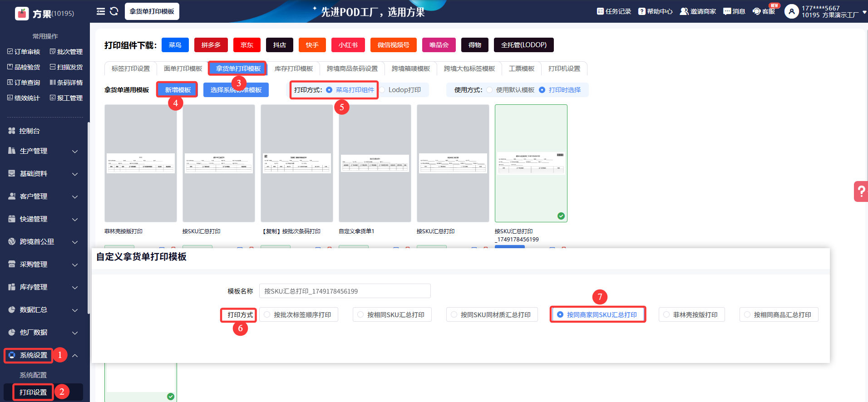This screenshot has height=402, width=868.
Task: Open 任务记录 in the top bar
Action: (614, 11)
